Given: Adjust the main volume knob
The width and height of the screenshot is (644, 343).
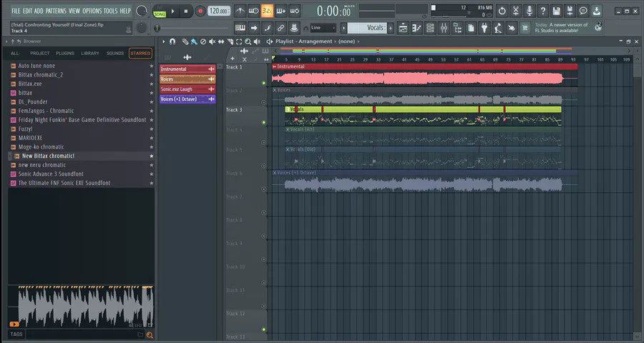Looking at the screenshot, I should [142, 11].
